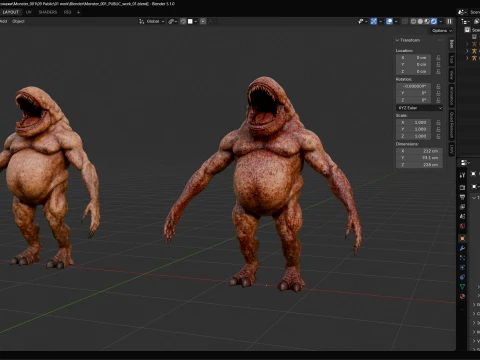
Task: Click the pause render preview button
Action: coord(449,21)
